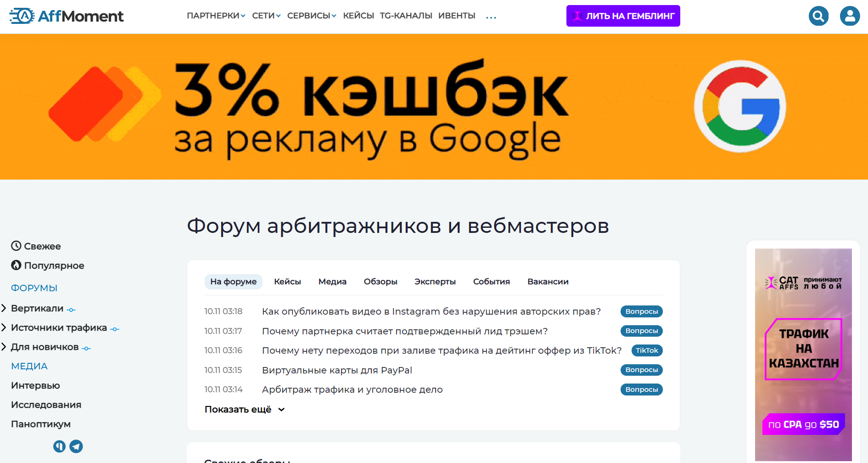Open the Паноптикум sidebar link
This screenshot has height=463, width=868.
click(x=41, y=424)
